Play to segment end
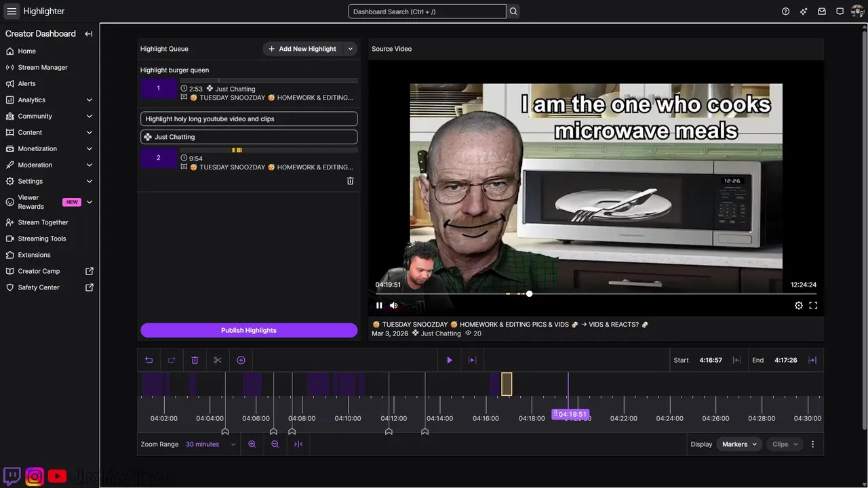This screenshot has height=488, width=868. (473, 360)
